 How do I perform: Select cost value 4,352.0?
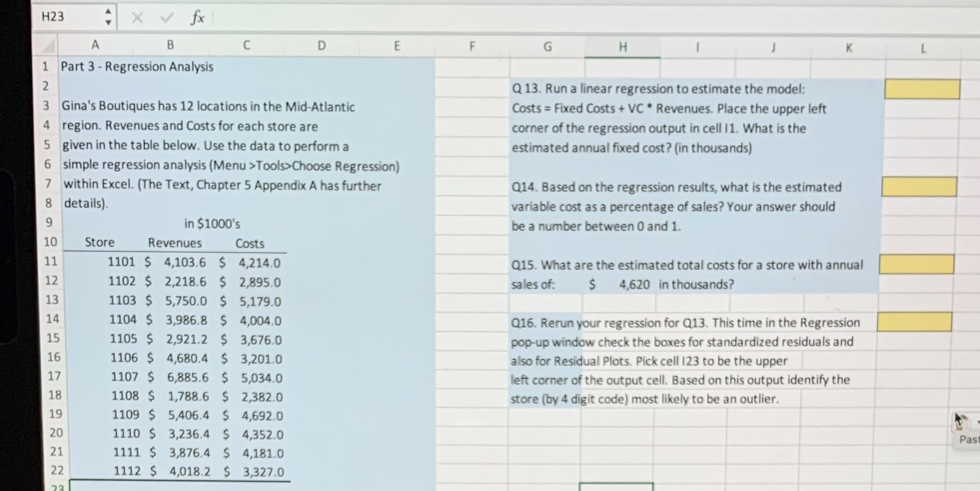(263, 435)
